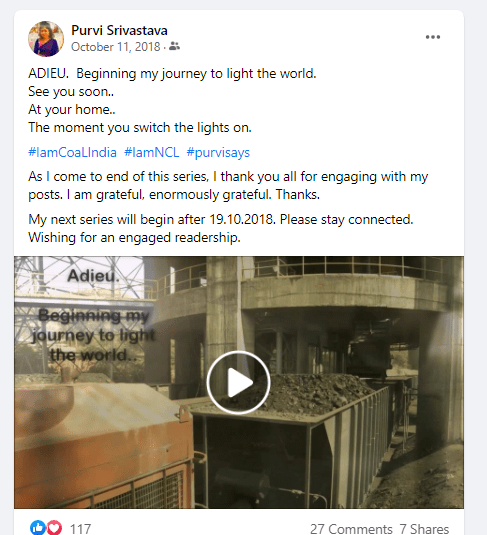This screenshot has height=535, width=487.
Task: Open Purvi Srivastava's profile name link
Action: coord(119,30)
